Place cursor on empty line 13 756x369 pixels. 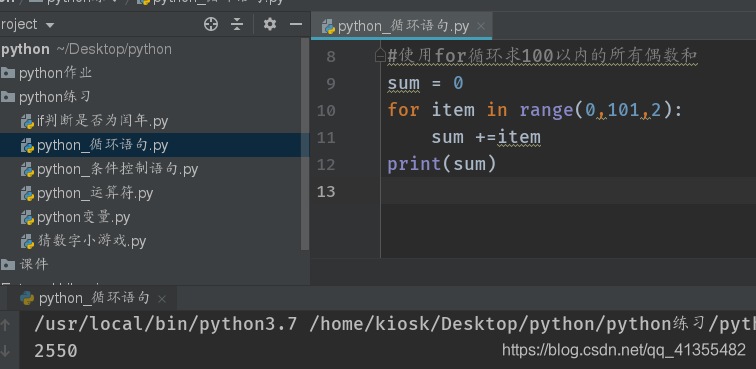tap(568, 190)
